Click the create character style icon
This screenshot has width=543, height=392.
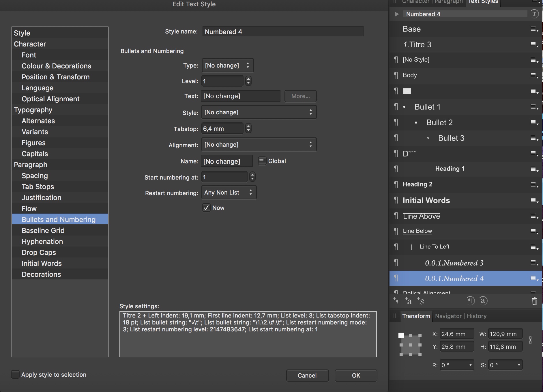click(408, 301)
